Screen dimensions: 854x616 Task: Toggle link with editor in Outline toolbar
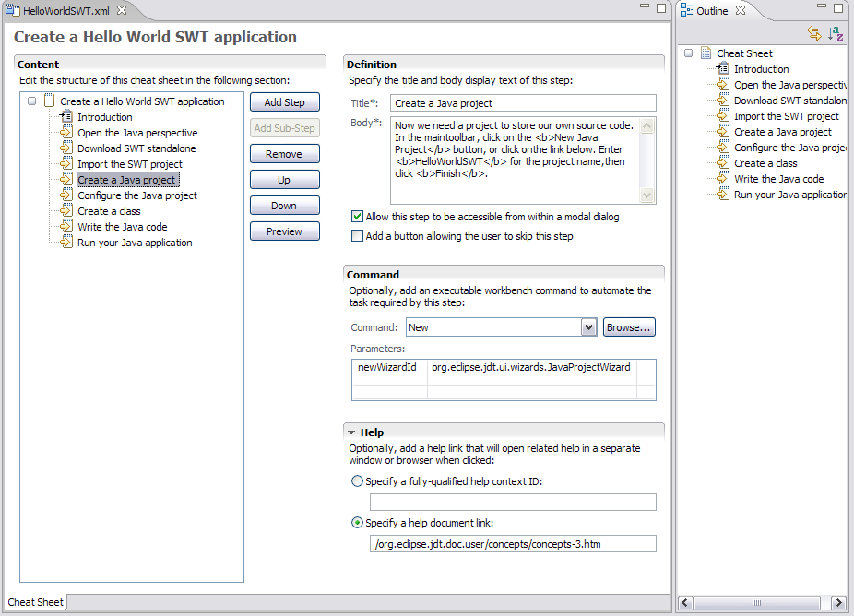coord(814,33)
